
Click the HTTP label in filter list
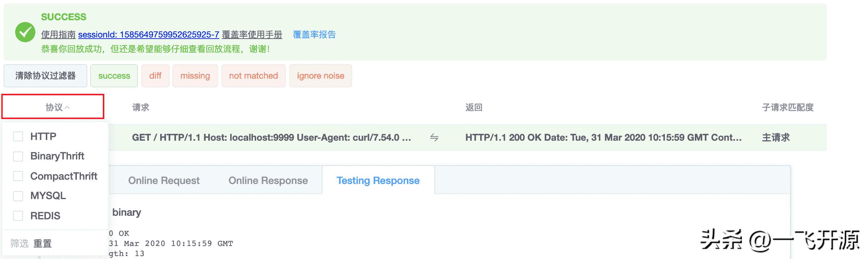[43, 136]
